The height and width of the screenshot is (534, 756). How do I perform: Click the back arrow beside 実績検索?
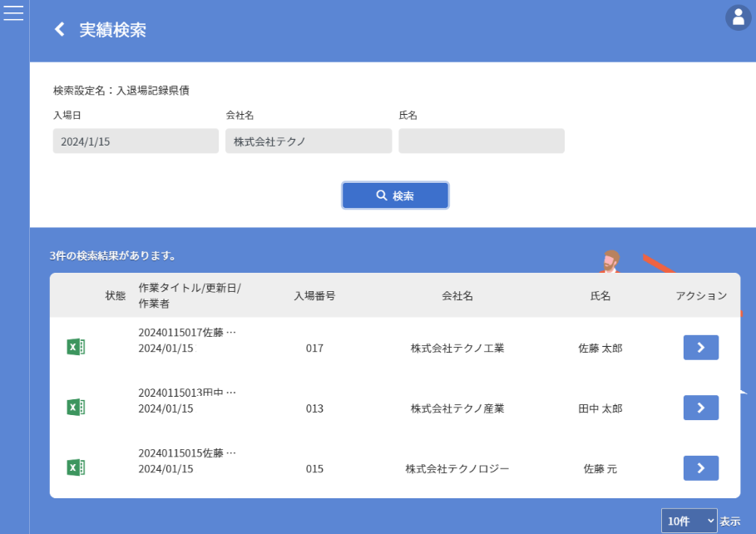(x=59, y=30)
